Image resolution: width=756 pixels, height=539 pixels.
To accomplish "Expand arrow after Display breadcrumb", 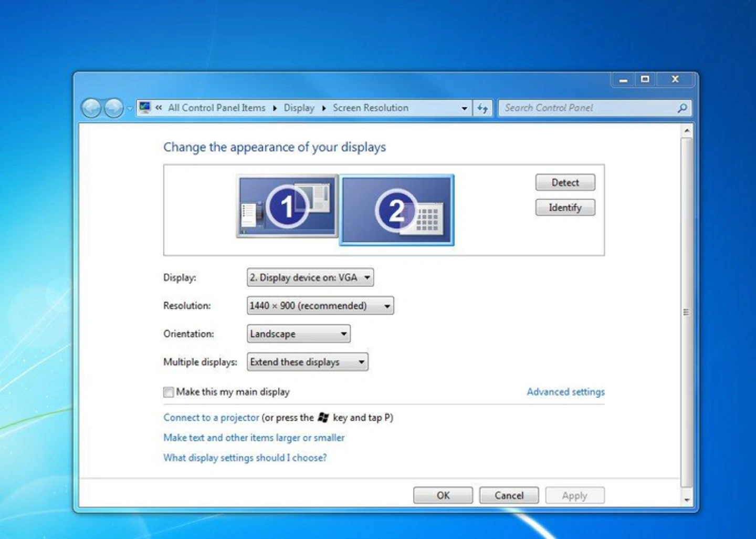I will (324, 108).
